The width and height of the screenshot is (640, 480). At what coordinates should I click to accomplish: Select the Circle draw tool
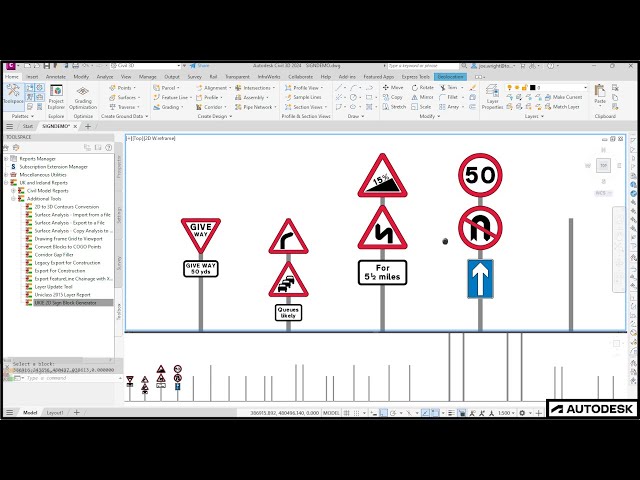(353, 97)
